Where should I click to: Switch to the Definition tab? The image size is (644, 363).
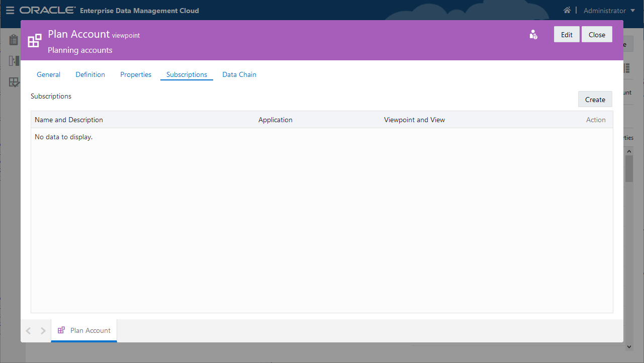click(x=90, y=74)
